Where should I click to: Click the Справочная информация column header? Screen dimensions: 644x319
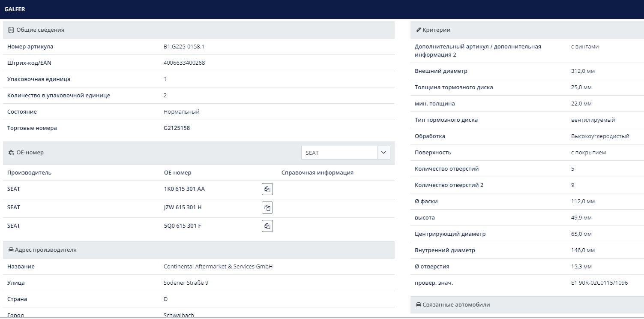click(x=318, y=172)
